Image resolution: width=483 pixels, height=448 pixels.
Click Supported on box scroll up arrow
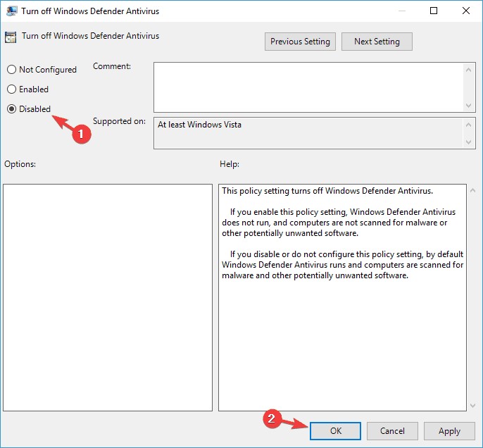[x=468, y=125]
